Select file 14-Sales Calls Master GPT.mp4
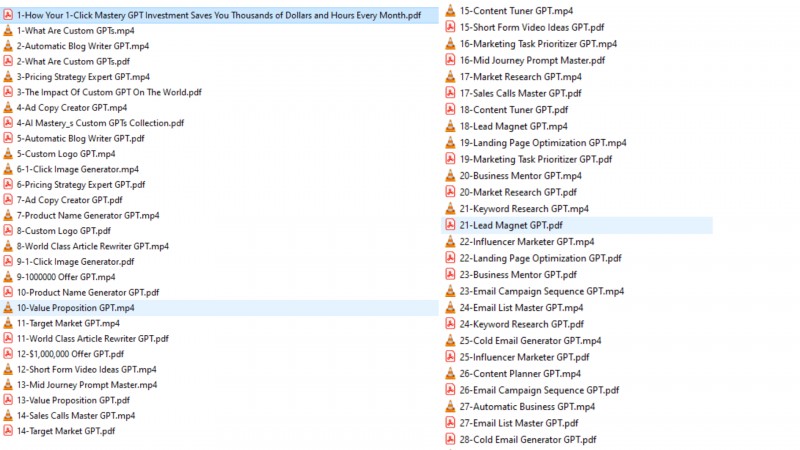 76,416
